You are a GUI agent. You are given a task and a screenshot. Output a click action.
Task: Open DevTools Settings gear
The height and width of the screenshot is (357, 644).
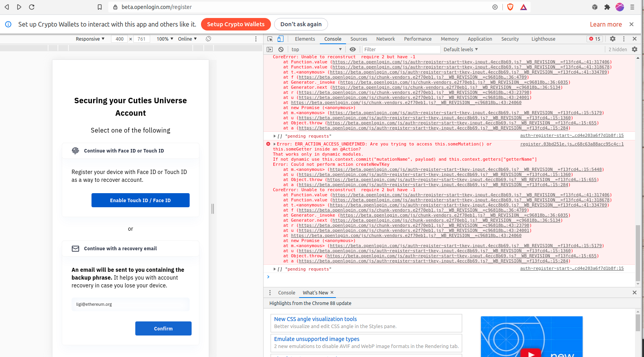613,39
